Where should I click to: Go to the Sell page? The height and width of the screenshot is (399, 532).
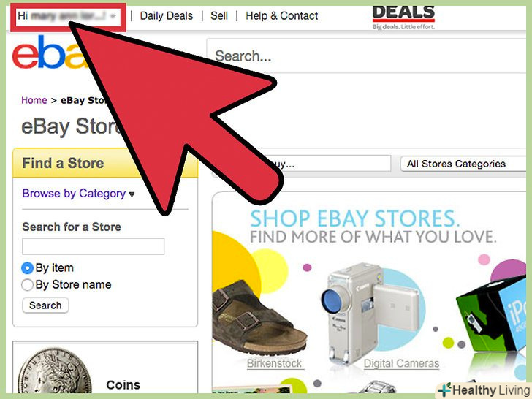[x=218, y=16]
